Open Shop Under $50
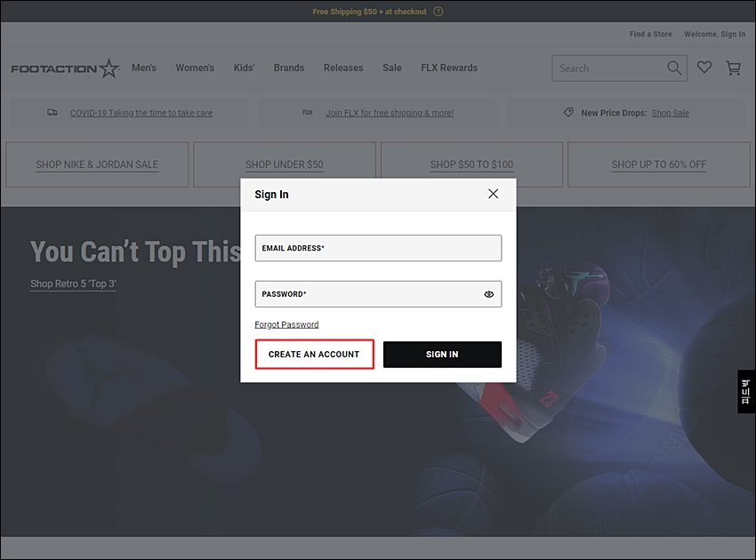756x560 pixels. (285, 164)
